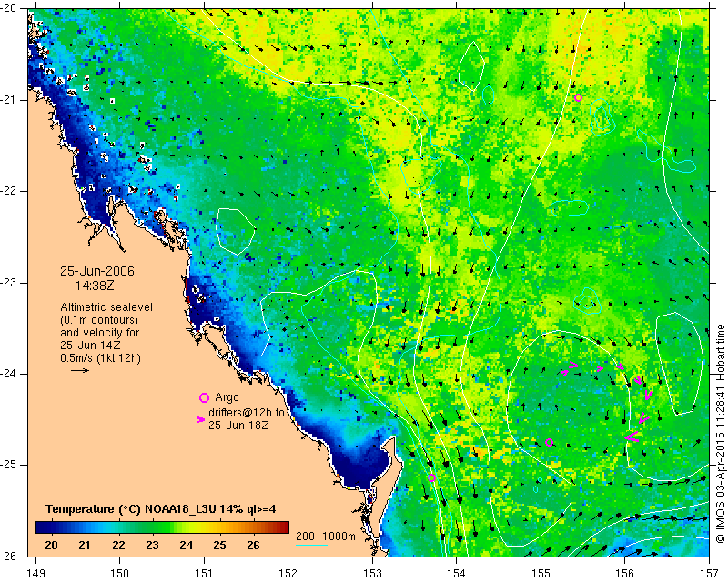The width and height of the screenshot is (728, 582).
Task: Click the black velocity scale arrow in the legend
Action: 80,370
